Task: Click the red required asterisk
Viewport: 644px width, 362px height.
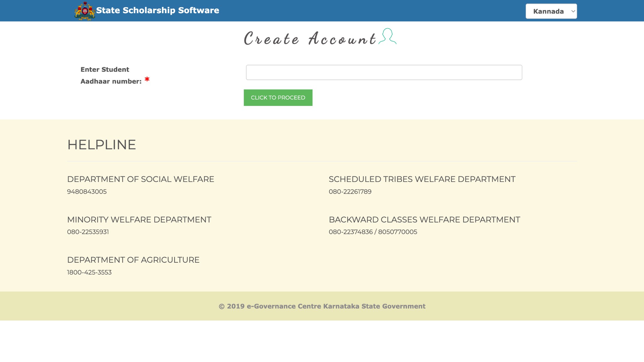Action: [147, 80]
